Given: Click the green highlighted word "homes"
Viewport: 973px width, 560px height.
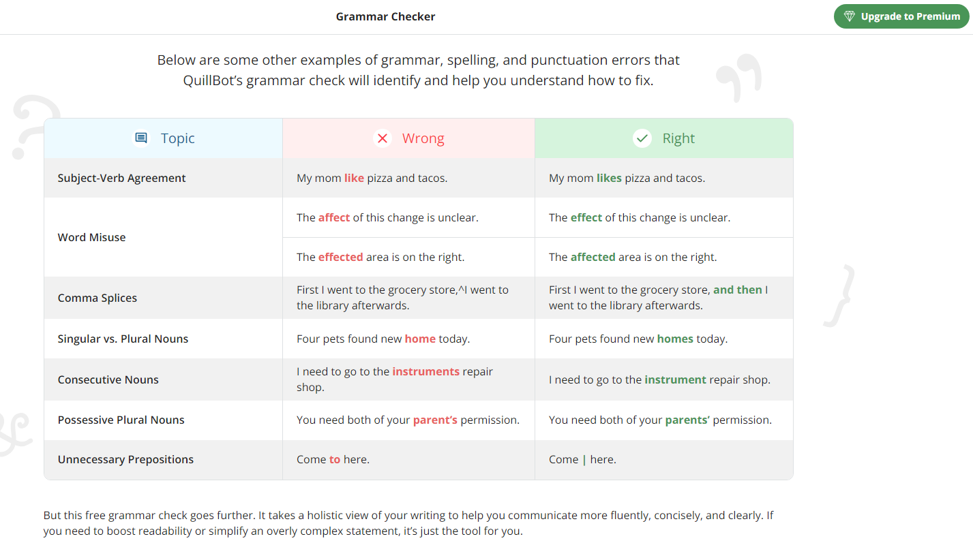Looking at the screenshot, I should tap(675, 339).
